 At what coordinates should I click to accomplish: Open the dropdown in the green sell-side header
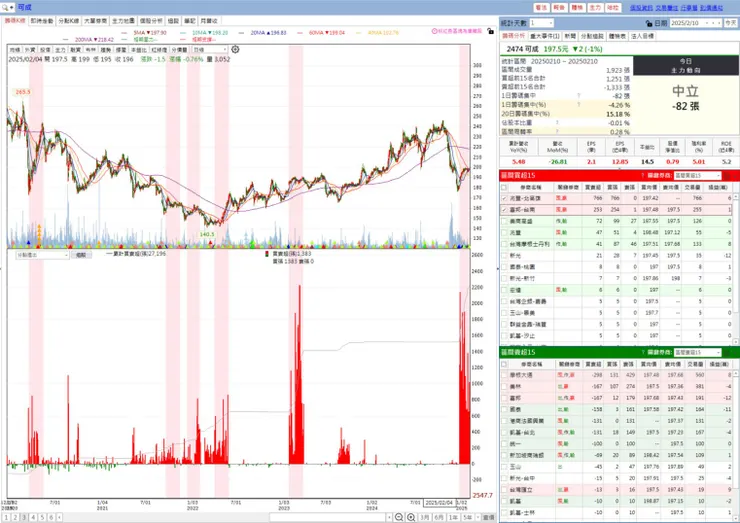pyautogui.click(x=718, y=353)
